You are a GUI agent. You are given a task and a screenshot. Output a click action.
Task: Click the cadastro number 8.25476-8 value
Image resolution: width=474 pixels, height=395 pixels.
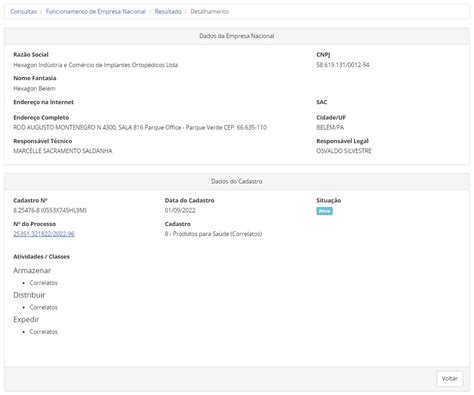[x=50, y=210]
